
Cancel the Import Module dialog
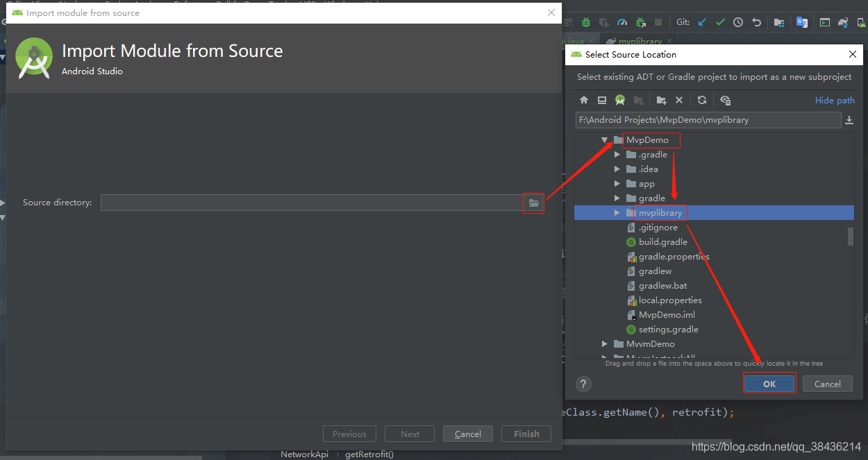coord(467,434)
